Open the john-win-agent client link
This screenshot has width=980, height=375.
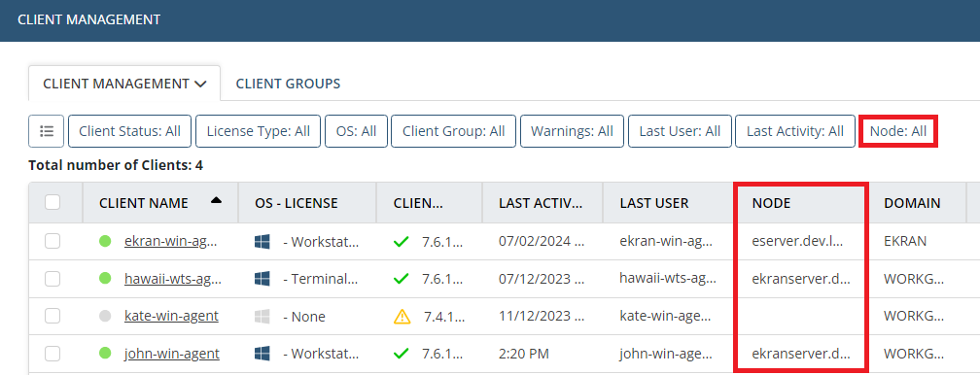(172, 354)
